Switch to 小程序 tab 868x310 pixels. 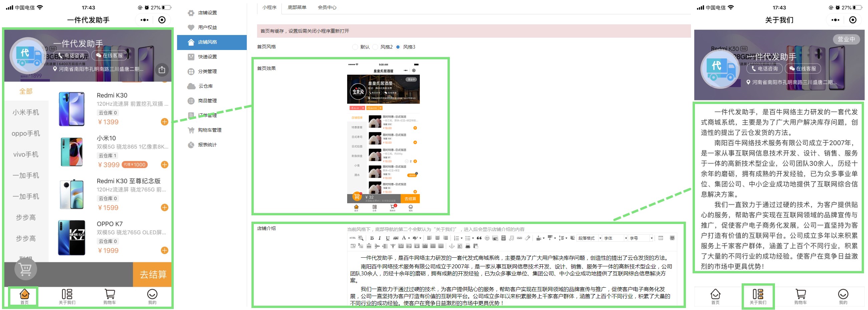click(269, 7)
